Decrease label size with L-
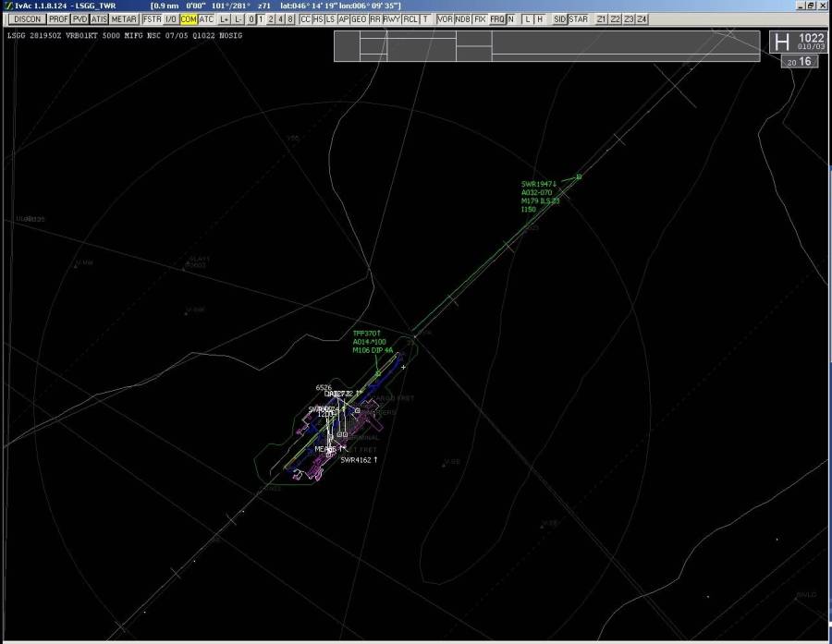Viewport: 832px width, 644px height. (239, 19)
